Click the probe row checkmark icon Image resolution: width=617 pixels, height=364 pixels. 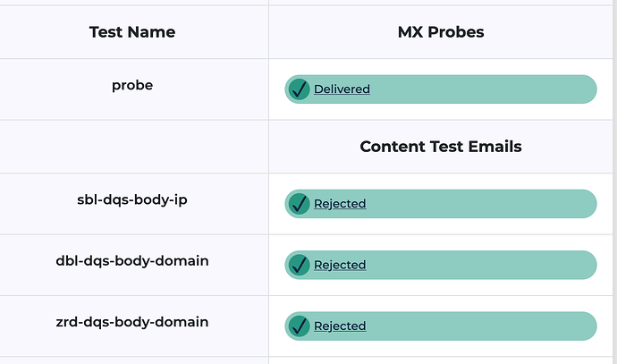(299, 89)
